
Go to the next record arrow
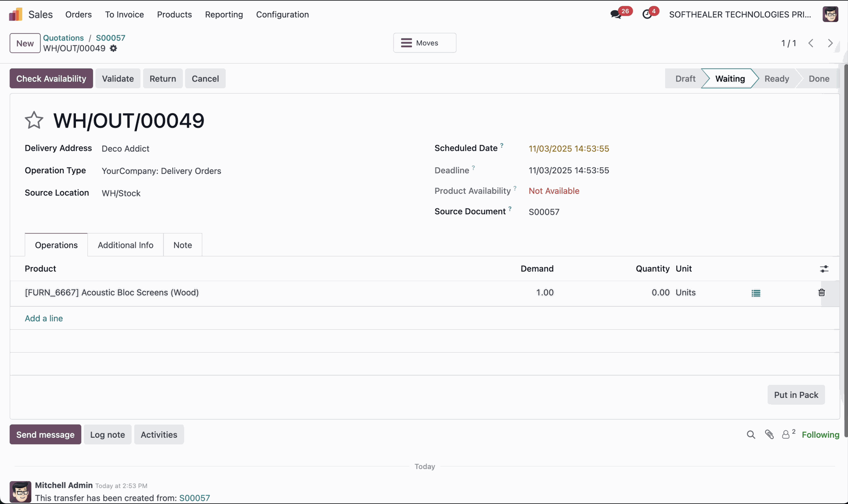point(830,43)
